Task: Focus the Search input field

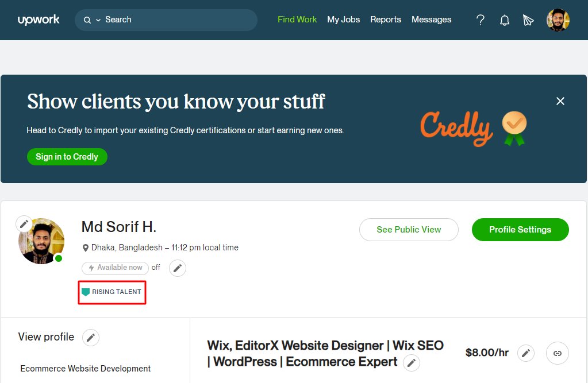Action: (166, 20)
